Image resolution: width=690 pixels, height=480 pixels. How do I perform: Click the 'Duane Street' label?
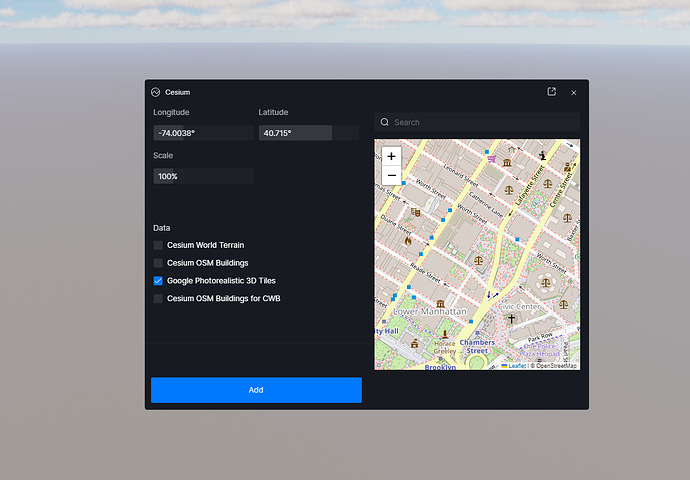coord(395,224)
